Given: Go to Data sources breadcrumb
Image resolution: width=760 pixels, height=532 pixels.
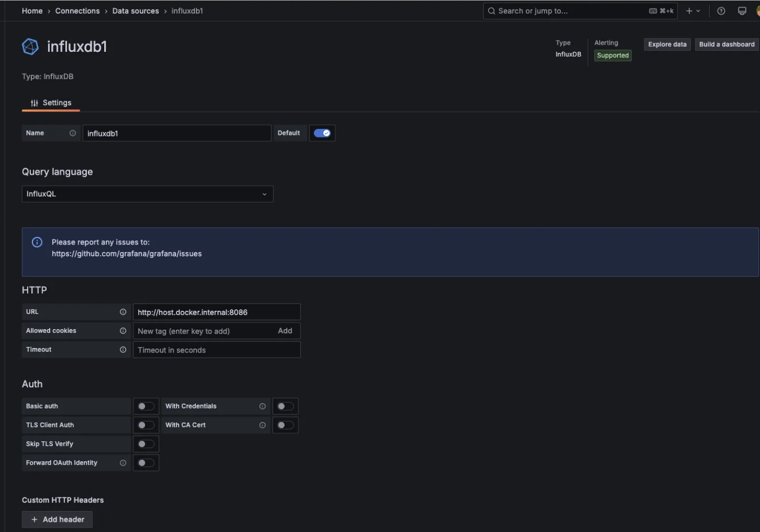Looking at the screenshot, I should click(x=135, y=11).
